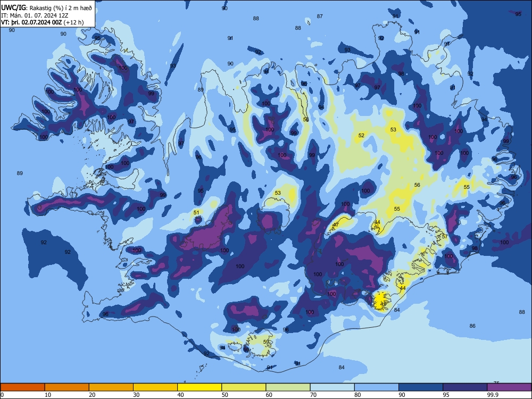The height and width of the screenshot is (399, 532).
Task: Click the humidity value '51' on the map
Action: 196,213
